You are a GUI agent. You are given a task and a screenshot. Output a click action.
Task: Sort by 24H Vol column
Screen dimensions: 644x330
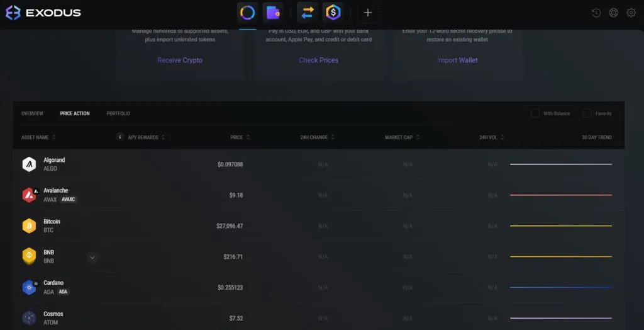pyautogui.click(x=492, y=137)
